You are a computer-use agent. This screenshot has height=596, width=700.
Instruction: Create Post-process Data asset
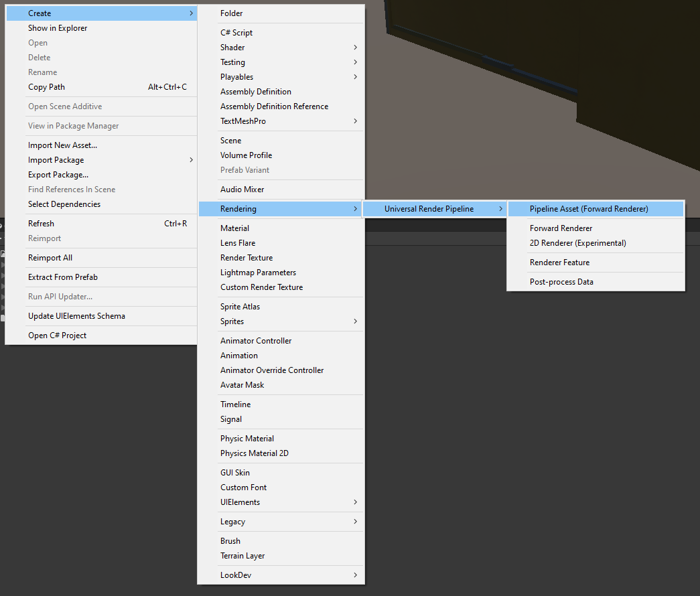(x=596, y=282)
